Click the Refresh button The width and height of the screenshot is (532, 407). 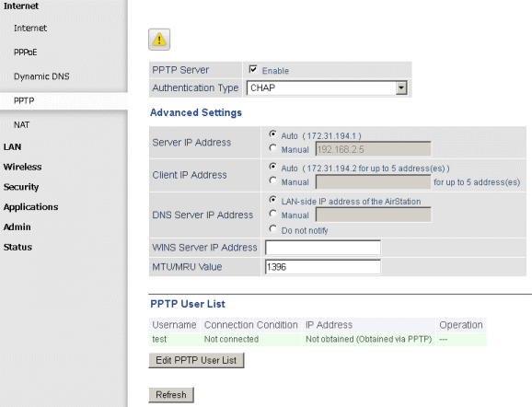click(171, 395)
